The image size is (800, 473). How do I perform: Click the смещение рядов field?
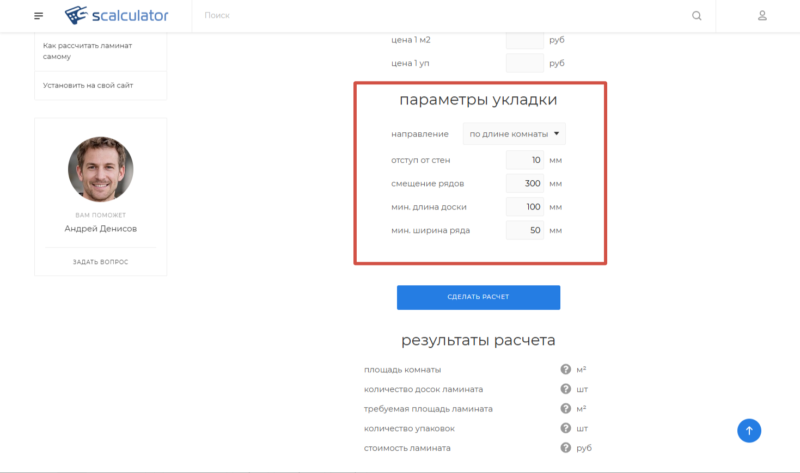[x=524, y=184]
